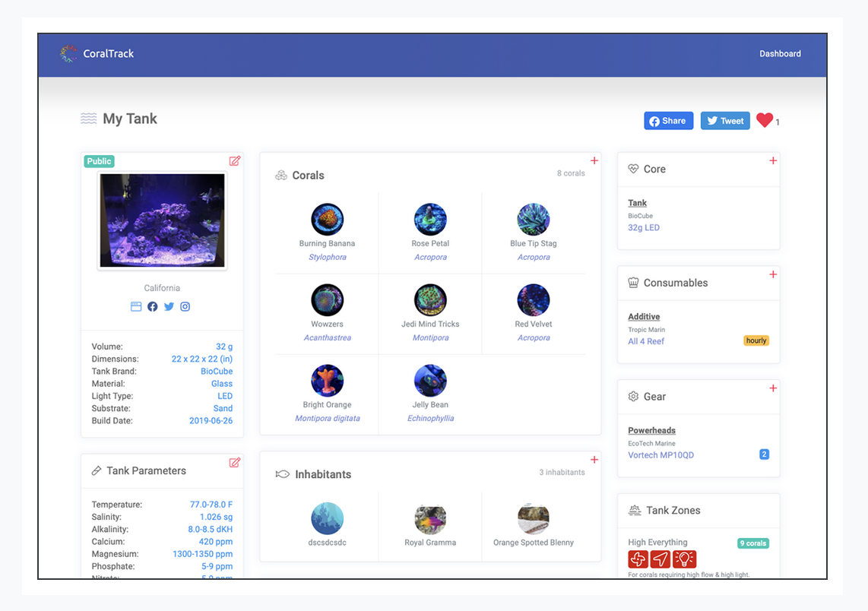868x611 pixels.
Task: Open Jelly Bean coral image
Action: pyautogui.click(x=430, y=381)
